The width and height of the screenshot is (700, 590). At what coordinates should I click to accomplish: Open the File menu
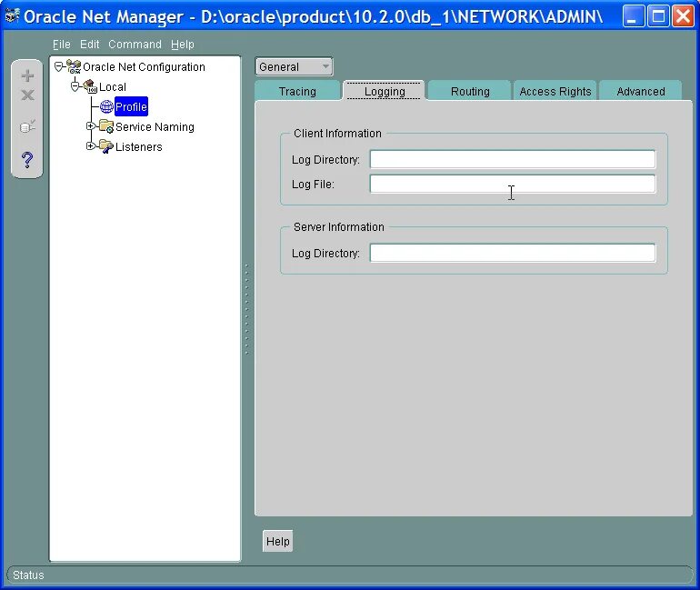(62, 45)
